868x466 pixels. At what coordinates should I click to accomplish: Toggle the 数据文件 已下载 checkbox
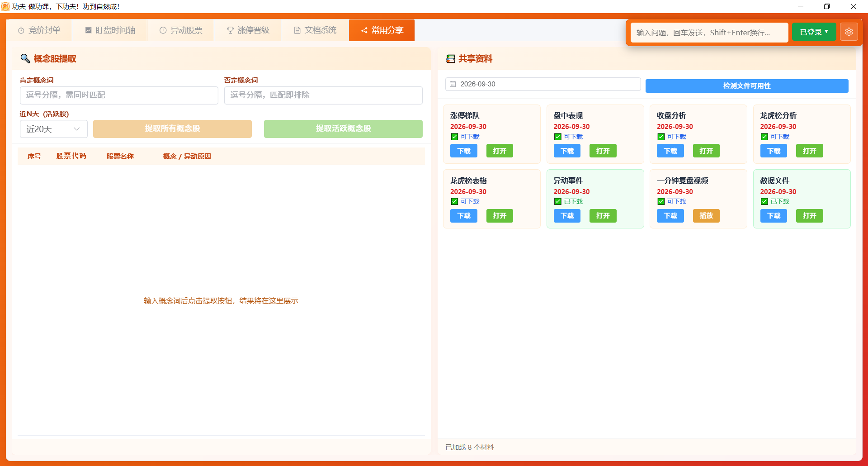(764, 201)
